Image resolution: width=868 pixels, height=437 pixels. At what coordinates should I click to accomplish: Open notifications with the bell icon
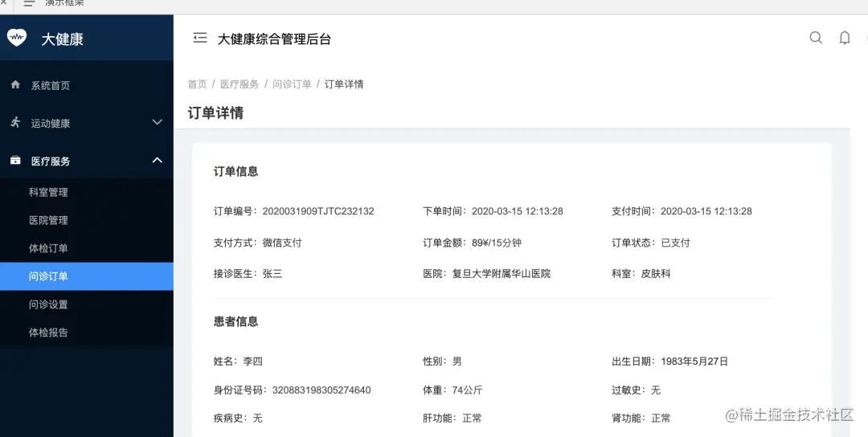point(845,38)
